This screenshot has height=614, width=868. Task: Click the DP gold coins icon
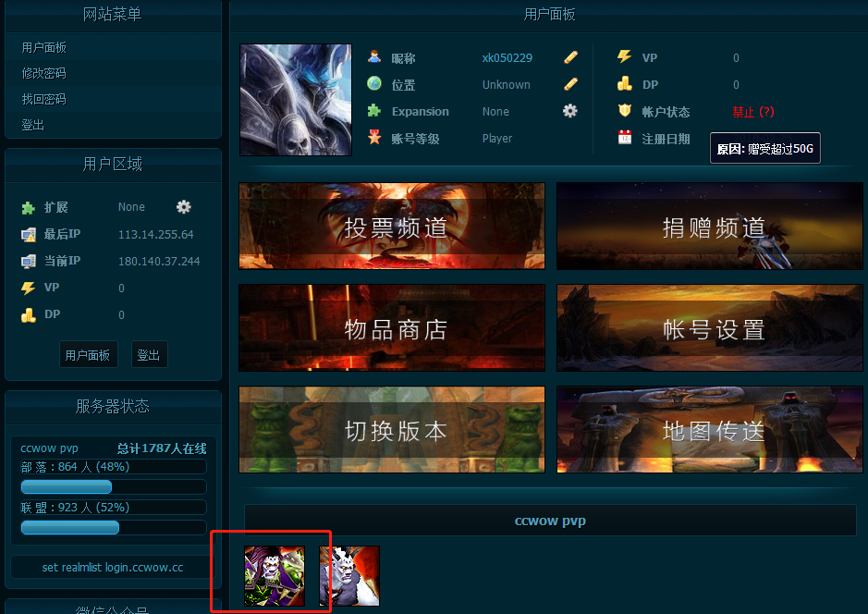tap(626, 83)
